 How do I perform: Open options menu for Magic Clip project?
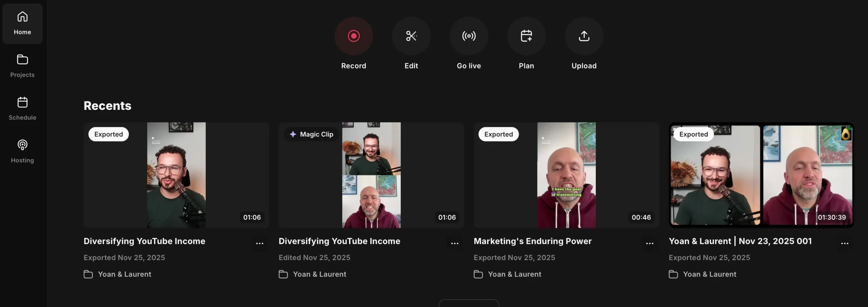click(x=455, y=243)
